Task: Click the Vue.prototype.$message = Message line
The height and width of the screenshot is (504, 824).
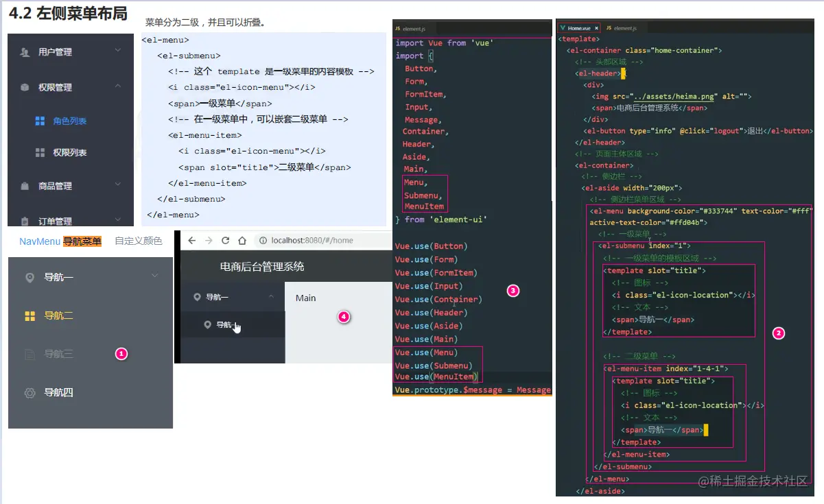Action: [473, 390]
